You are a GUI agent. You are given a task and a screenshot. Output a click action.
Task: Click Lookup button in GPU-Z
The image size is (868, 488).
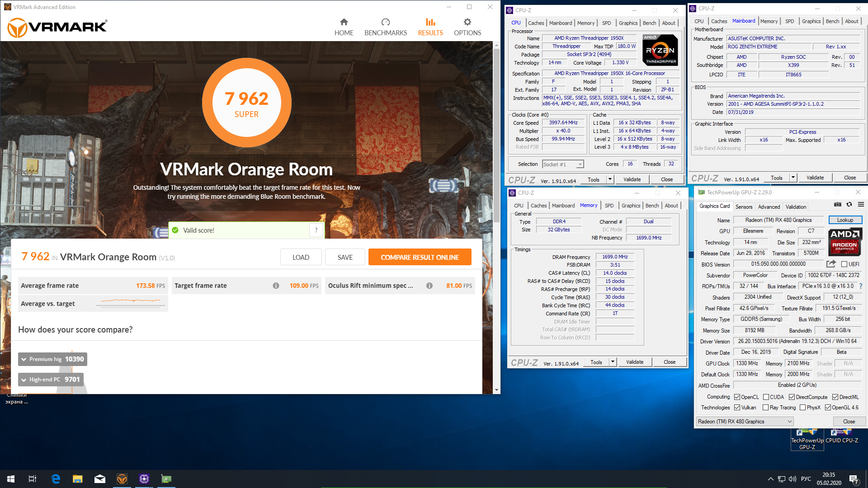[x=845, y=220]
